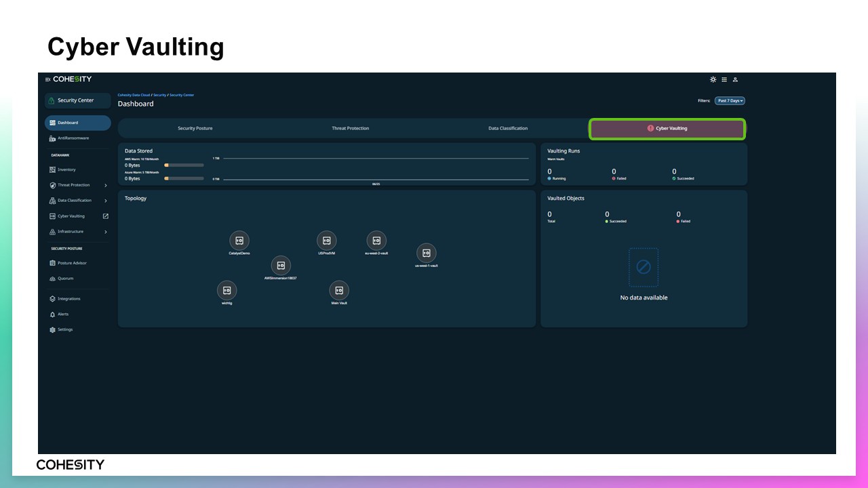Select the wichtig vault node in Topology
868x488 pixels.
pos(227,291)
